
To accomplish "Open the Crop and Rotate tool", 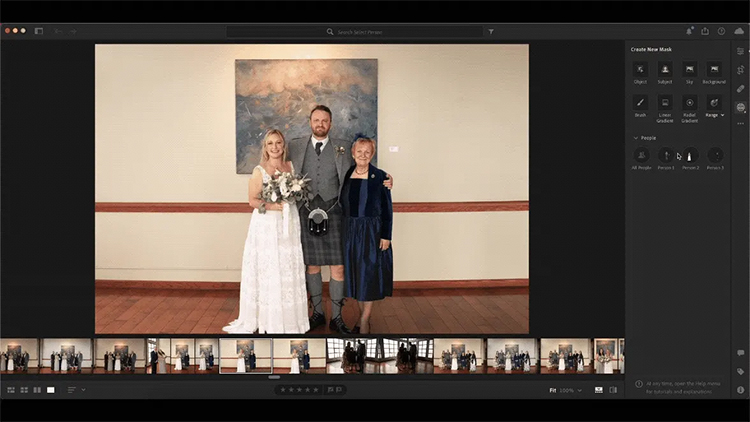I will (x=740, y=69).
